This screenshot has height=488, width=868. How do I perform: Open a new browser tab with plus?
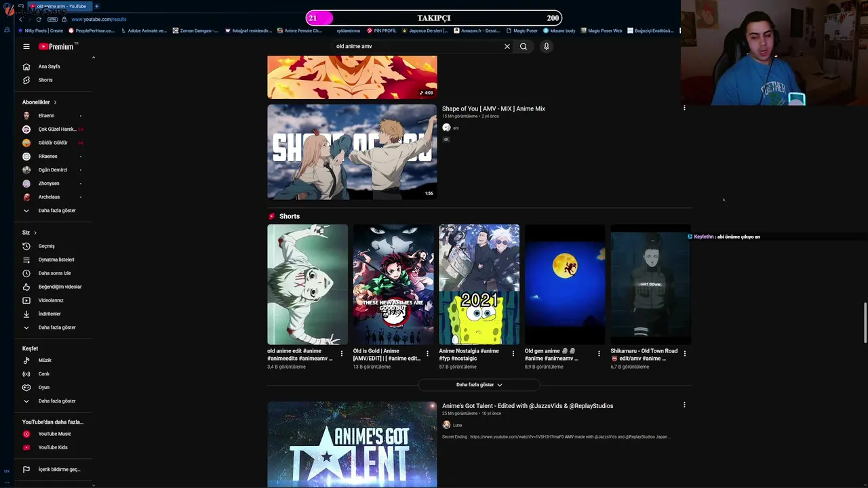96,6
